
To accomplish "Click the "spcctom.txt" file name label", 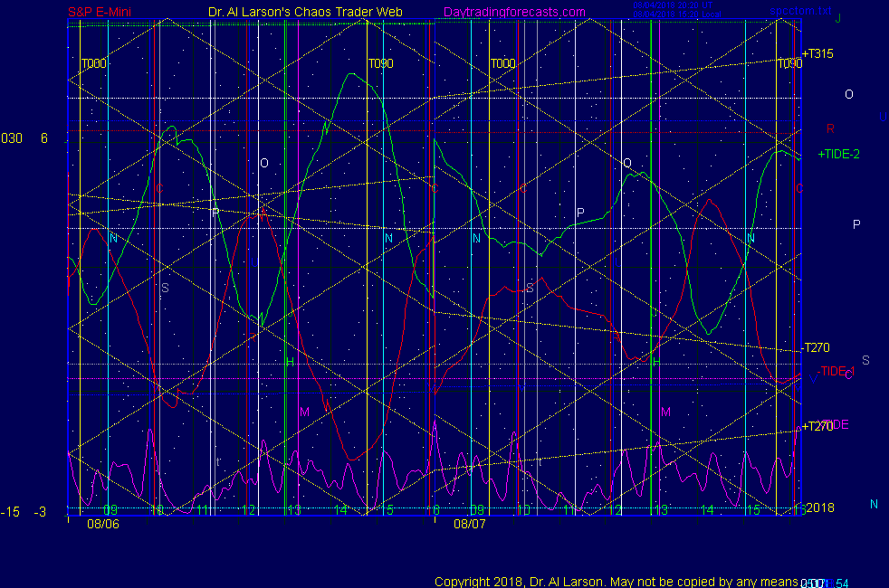I will 800,11.
